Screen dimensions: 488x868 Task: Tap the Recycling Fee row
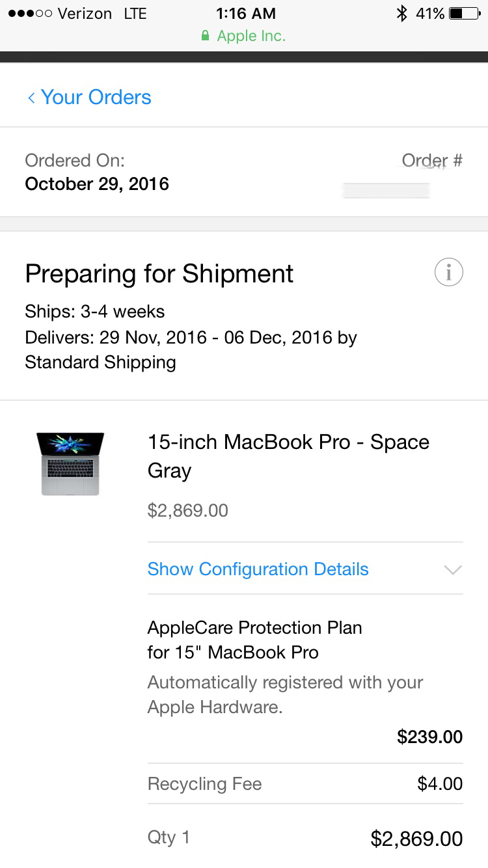[x=305, y=783]
